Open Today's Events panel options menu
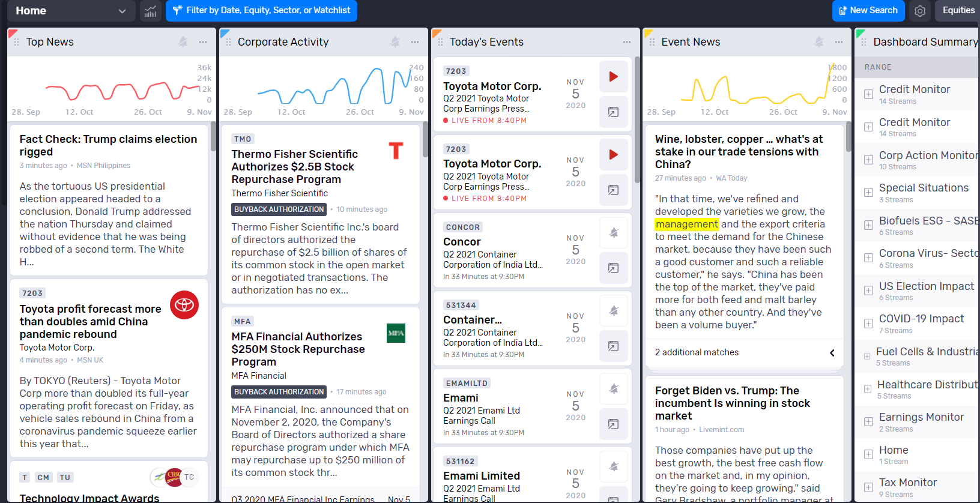This screenshot has height=503, width=980. click(627, 42)
